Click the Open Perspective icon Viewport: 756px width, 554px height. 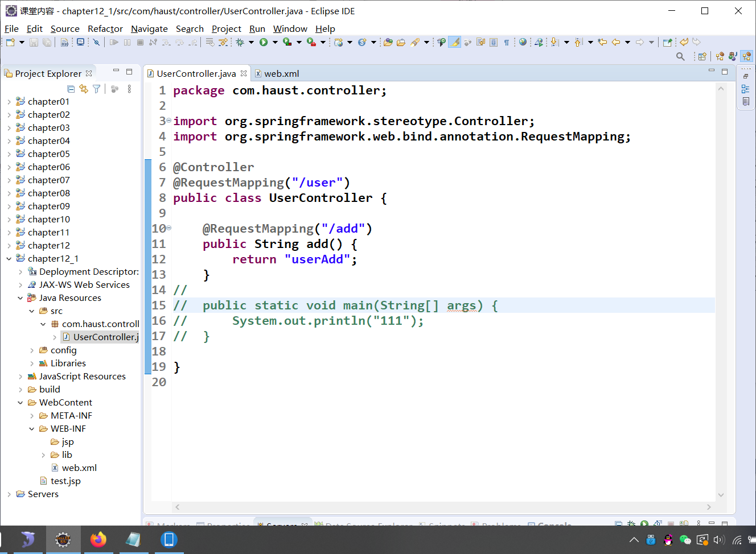tap(702, 56)
